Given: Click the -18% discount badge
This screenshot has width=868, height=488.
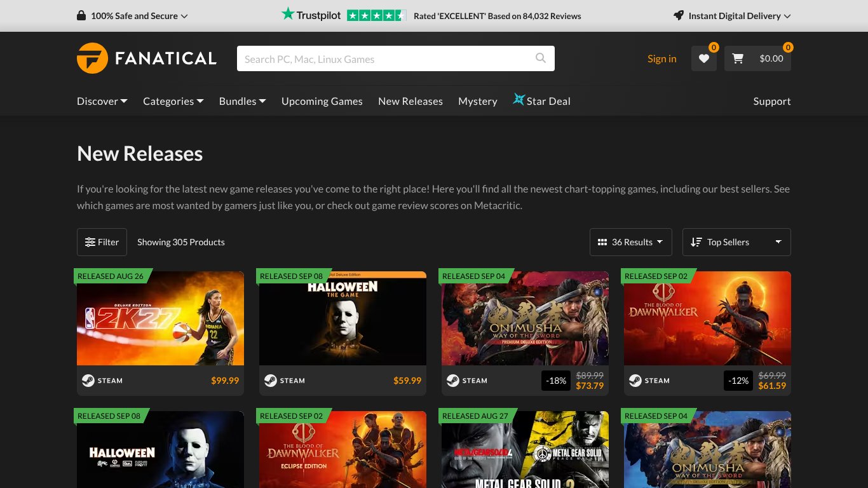Looking at the screenshot, I should tap(557, 381).
